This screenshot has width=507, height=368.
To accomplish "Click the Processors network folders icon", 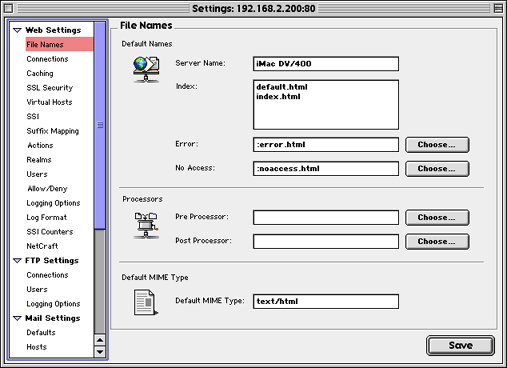I will (146, 225).
